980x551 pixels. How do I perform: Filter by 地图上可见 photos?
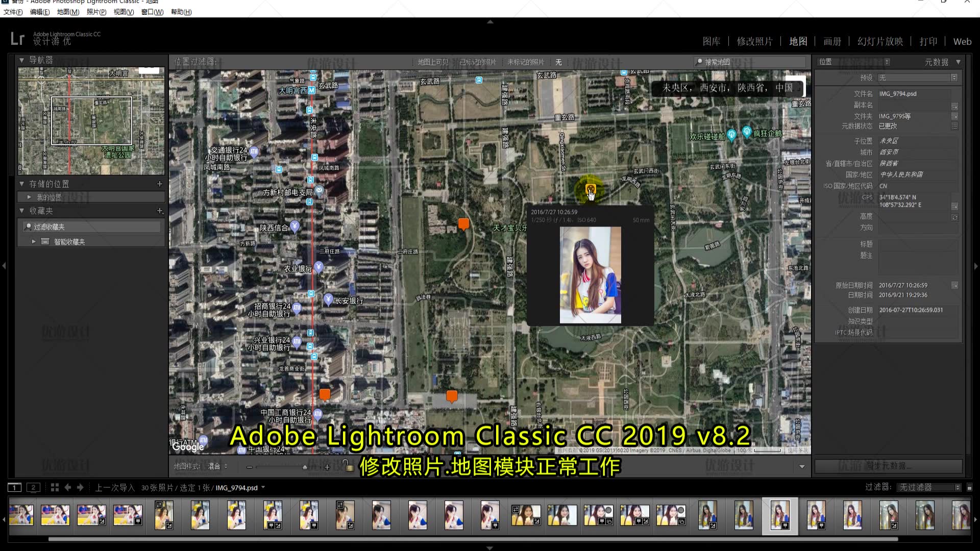coord(433,62)
